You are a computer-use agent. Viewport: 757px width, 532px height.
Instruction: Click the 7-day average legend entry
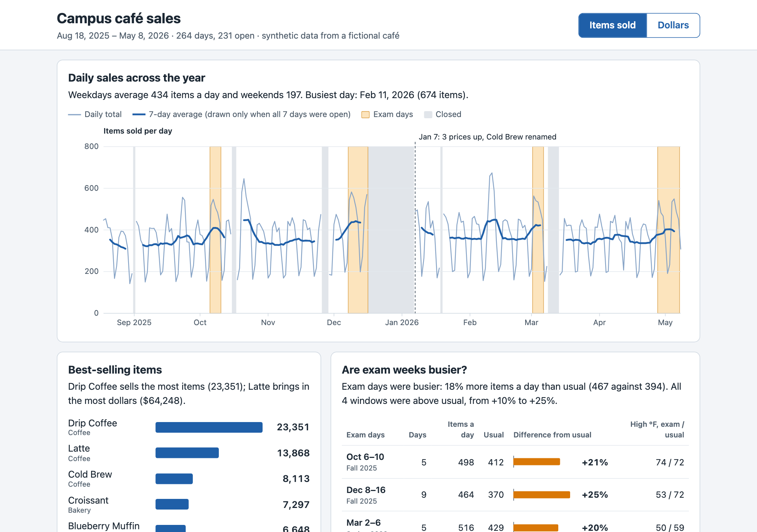click(241, 114)
